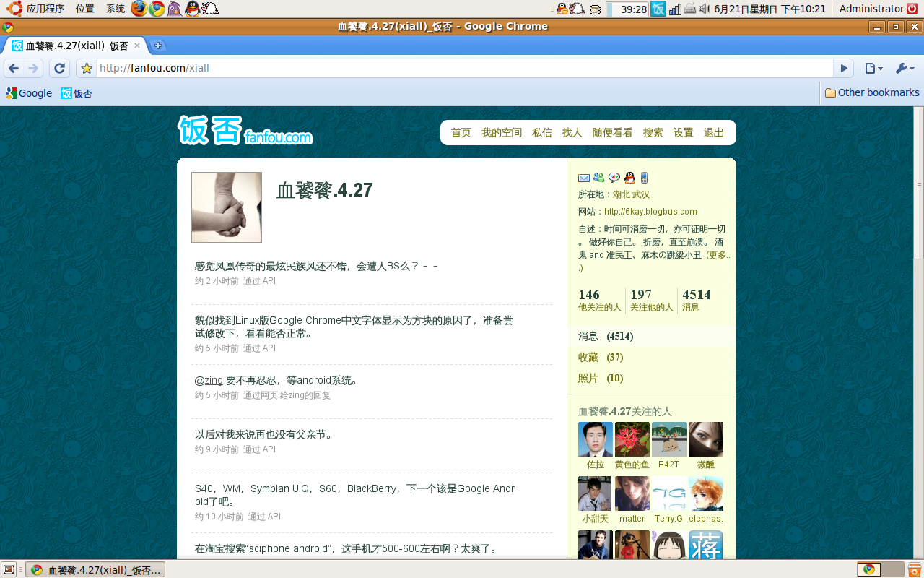
Task: Click 给zing的回复 reply link
Action: 305,395
